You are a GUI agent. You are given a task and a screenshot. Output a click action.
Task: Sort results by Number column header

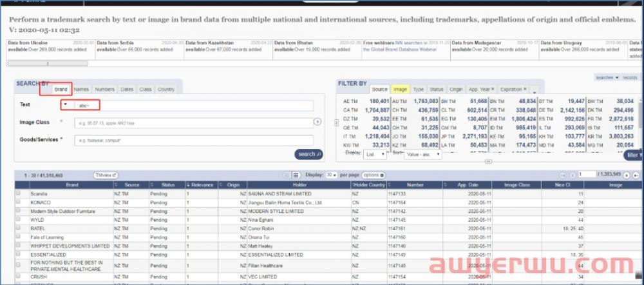(415, 185)
